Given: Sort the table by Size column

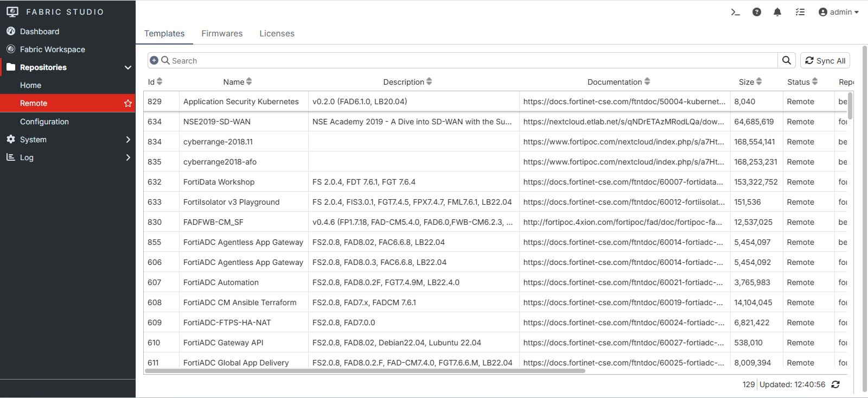Looking at the screenshot, I should click(x=750, y=82).
